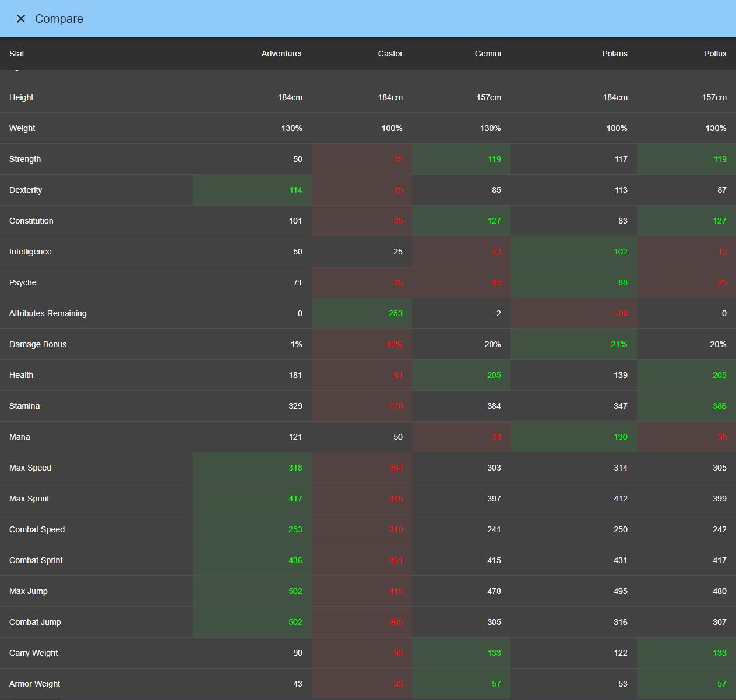Close the Compare dialog with the X icon
Image resolution: width=736 pixels, height=700 pixels.
pos(21,19)
